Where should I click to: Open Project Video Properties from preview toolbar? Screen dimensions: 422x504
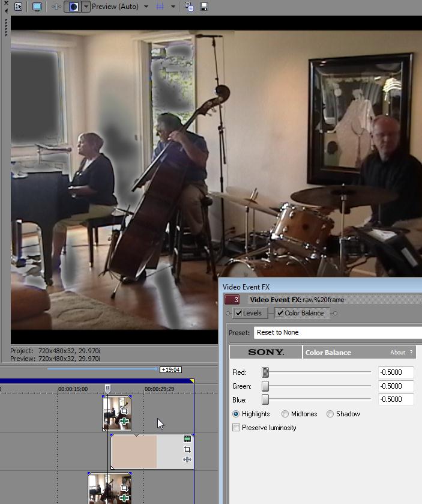point(18,7)
